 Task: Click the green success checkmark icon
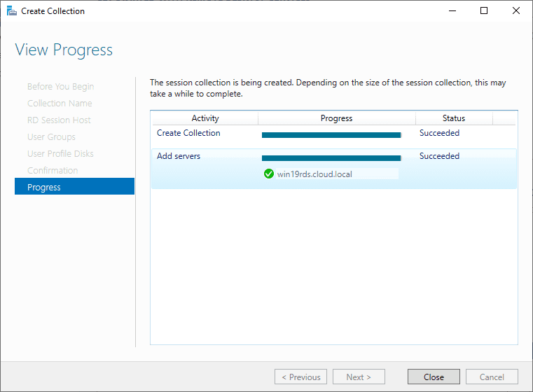[x=269, y=174]
